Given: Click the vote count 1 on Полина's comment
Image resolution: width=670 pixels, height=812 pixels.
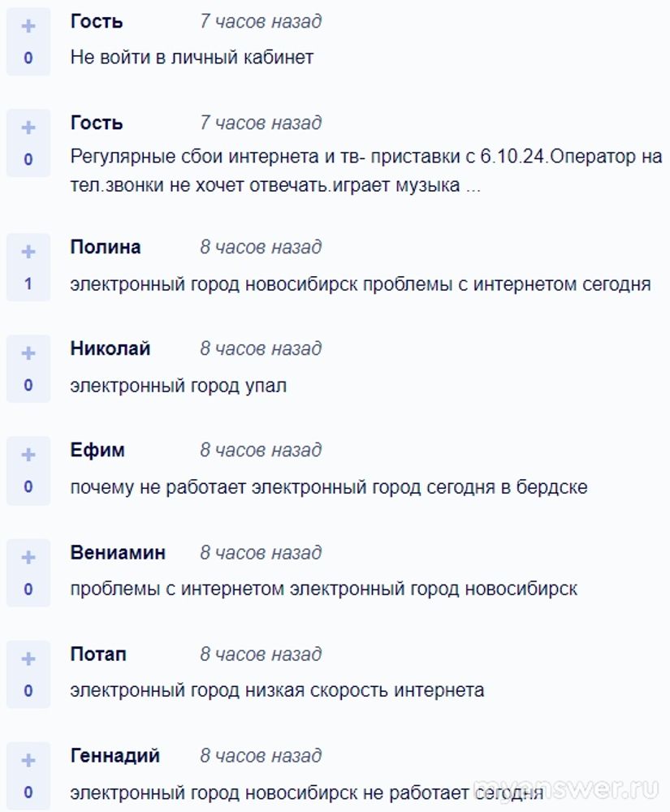Looking at the screenshot, I should (x=28, y=284).
